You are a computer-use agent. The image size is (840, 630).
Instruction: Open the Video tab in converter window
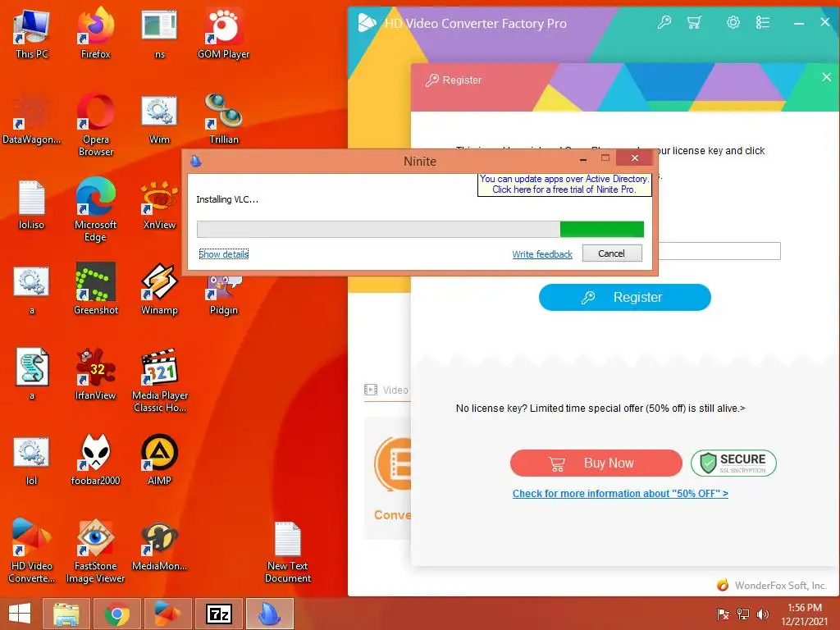click(387, 390)
